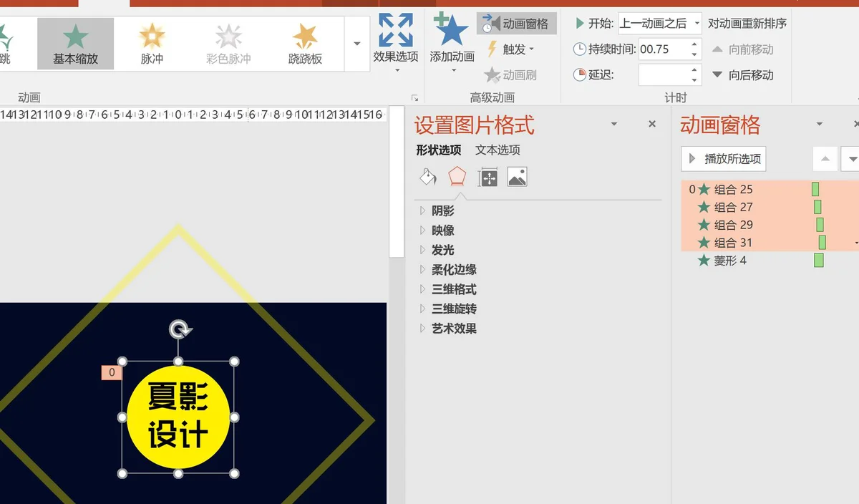This screenshot has height=504, width=859.
Task: Open Add Animation (添加动画) menu
Action: click(x=452, y=42)
